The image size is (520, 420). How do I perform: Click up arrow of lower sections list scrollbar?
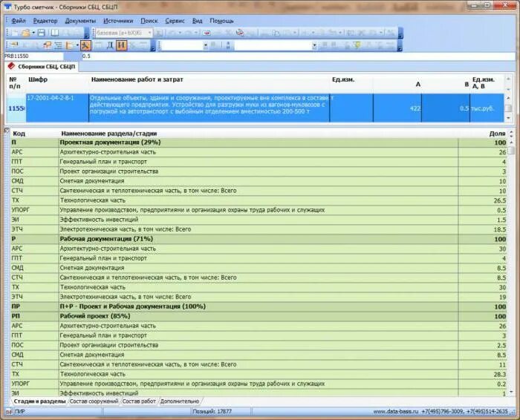click(511, 142)
